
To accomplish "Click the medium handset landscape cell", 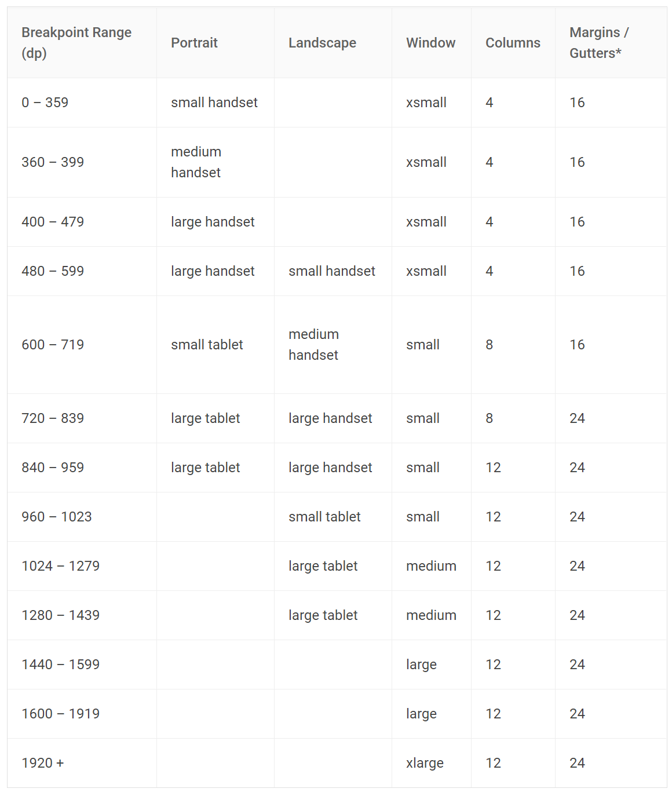I will pos(333,345).
